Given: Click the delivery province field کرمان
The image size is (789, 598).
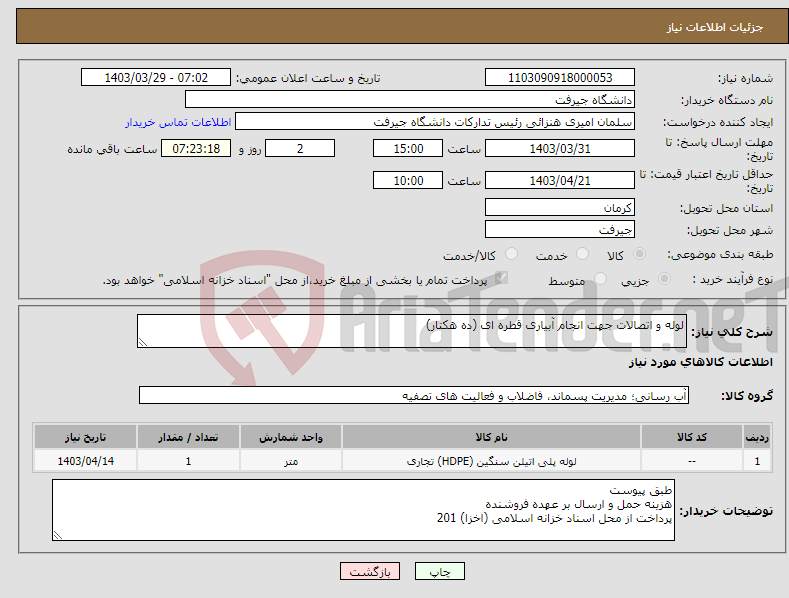Looking at the screenshot, I should pos(560,207).
